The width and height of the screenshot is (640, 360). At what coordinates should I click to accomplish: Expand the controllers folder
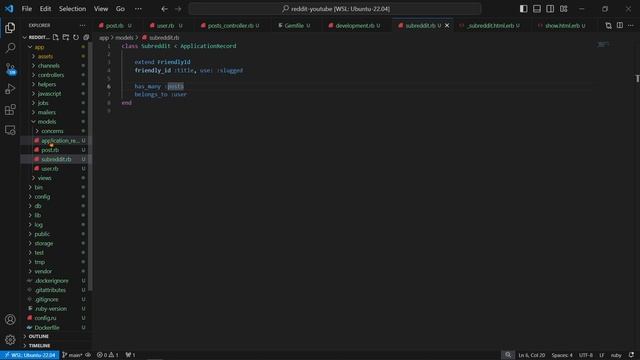(51, 75)
